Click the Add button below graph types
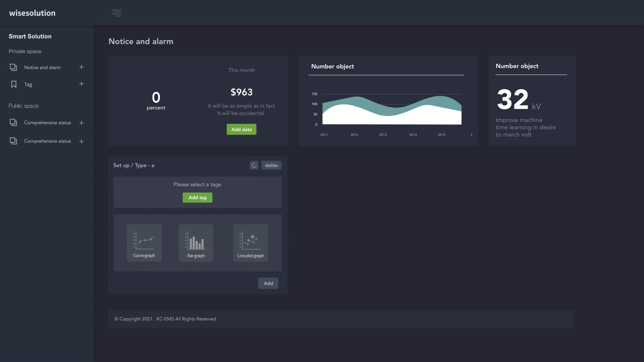 268,283
